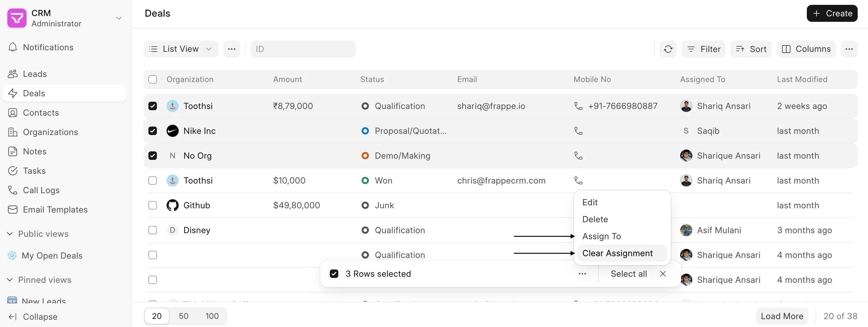Click the refresh icon in toolbar
The height and width of the screenshot is (327, 868).
[668, 49]
